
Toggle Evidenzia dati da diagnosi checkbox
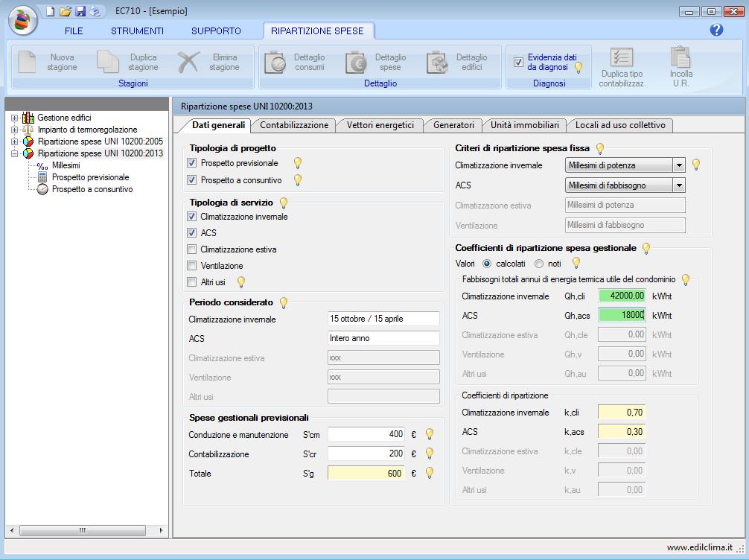click(518, 62)
